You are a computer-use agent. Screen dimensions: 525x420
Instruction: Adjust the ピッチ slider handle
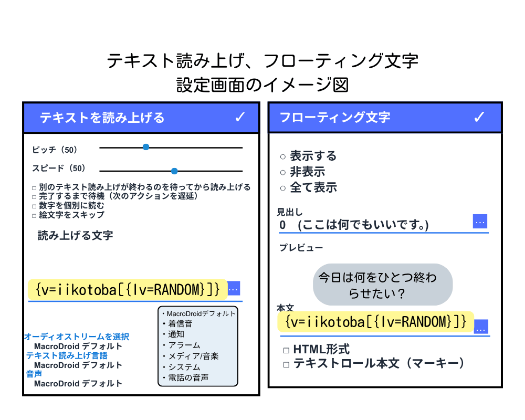[x=145, y=147]
